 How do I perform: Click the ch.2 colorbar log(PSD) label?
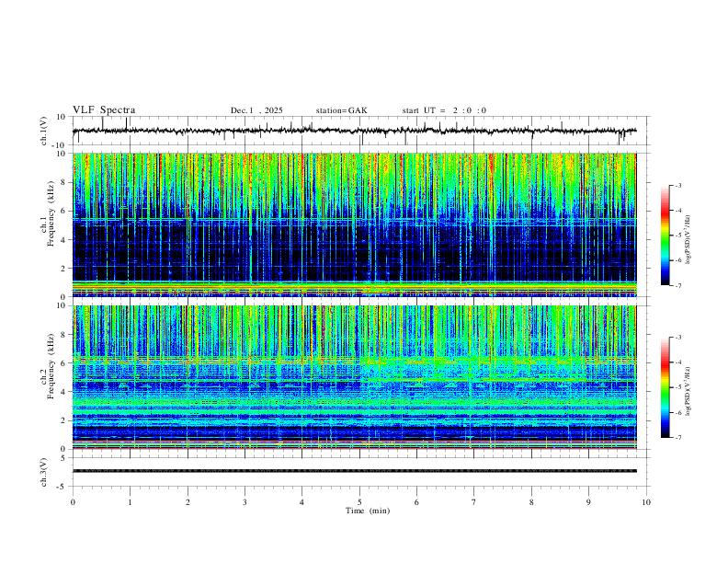click(x=688, y=391)
